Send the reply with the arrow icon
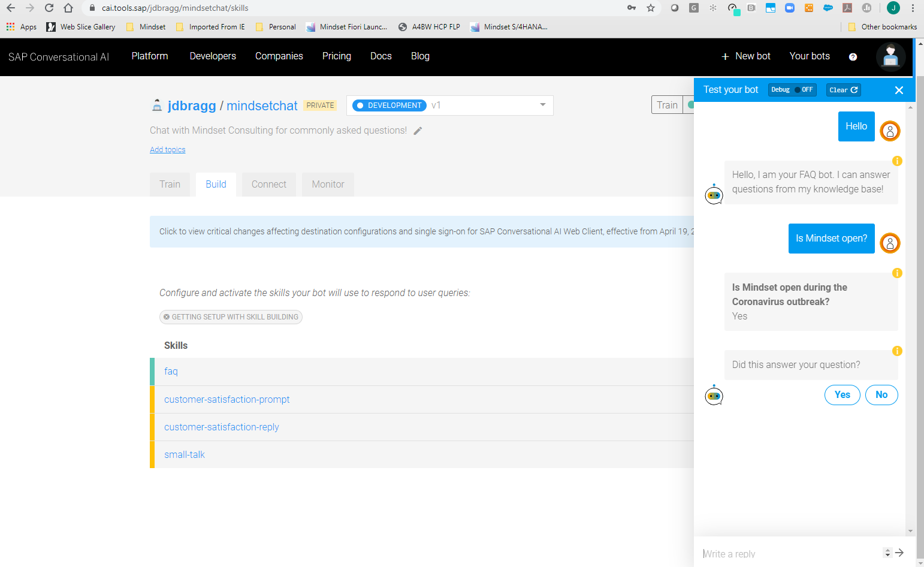Viewport: 924px width, 567px height. pyautogui.click(x=899, y=553)
